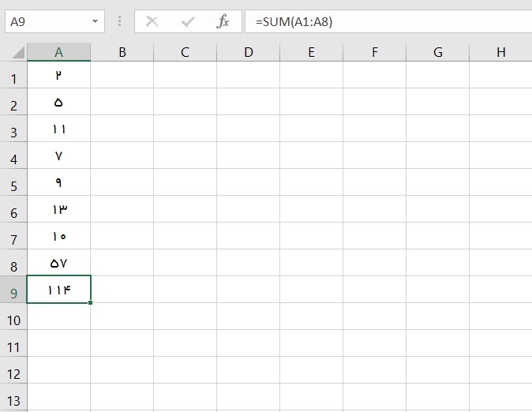Viewport: 532px width, 412px height.
Task: Click the three-dot name box resize handle
Action: (x=119, y=22)
